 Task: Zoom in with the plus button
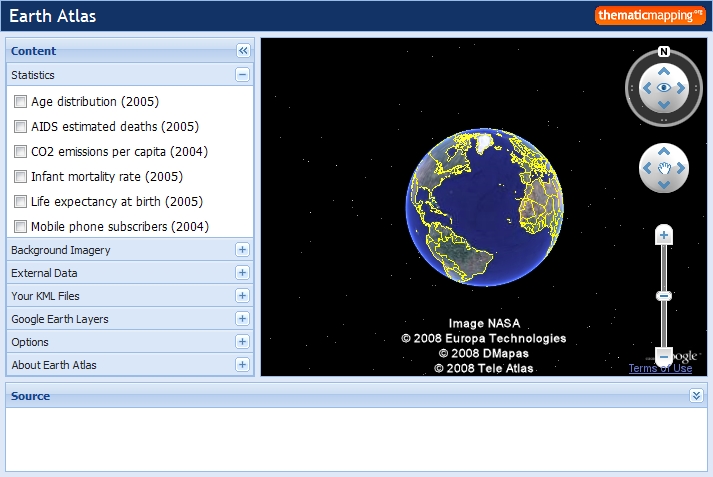pos(664,235)
